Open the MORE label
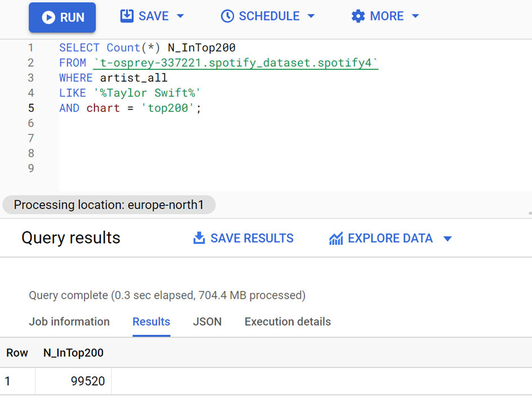Image resolution: width=532 pixels, height=400 pixels. pos(387,16)
